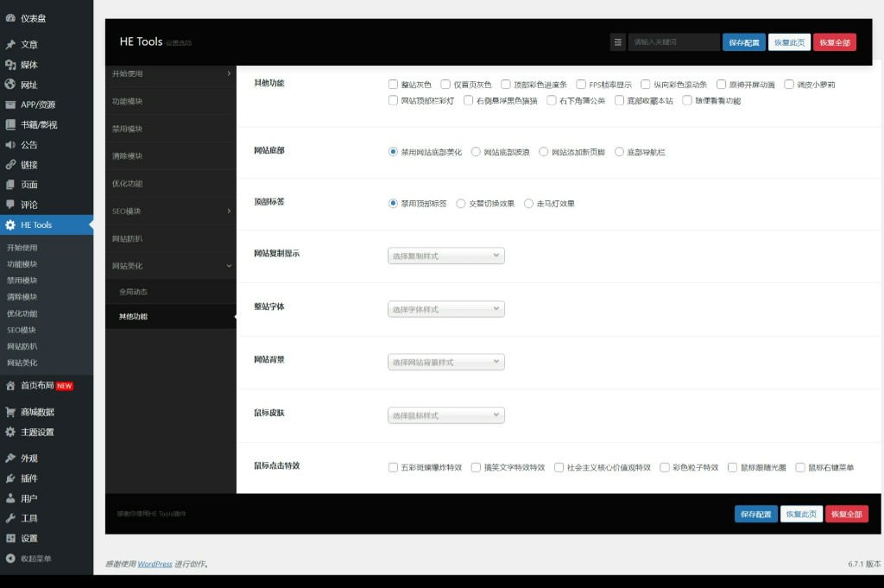
Task: Open the 工具 wrench icon
Action: (x=10, y=519)
